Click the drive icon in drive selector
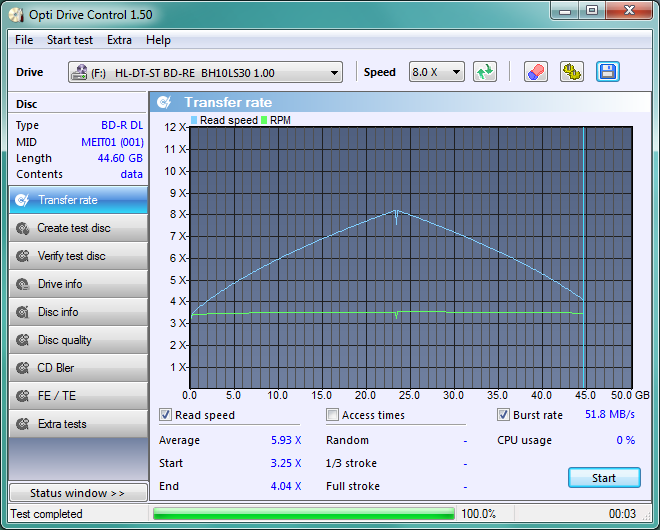This screenshot has height=530, width=660. tap(79, 72)
